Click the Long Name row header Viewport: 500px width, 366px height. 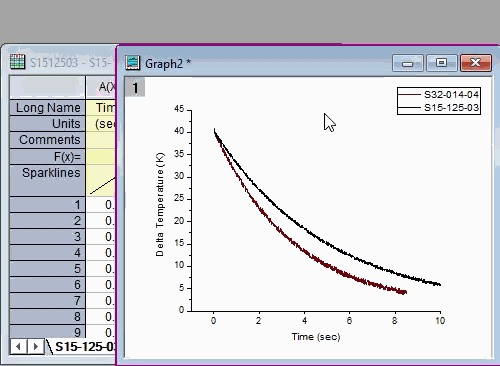(x=47, y=108)
